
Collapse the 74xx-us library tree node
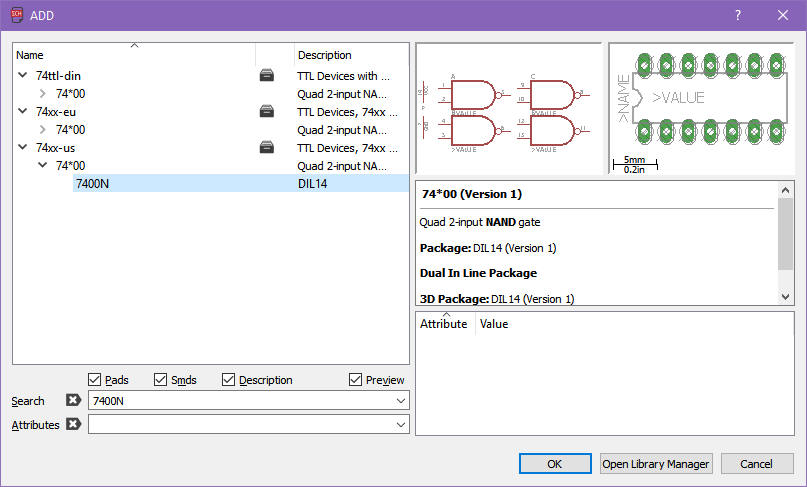click(x=23, y=147)
